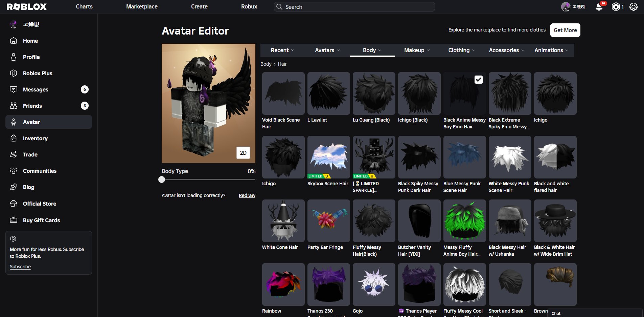Select the White Messy Punk Scene Hair
This screenshot has width=644, height=317.
pos(510,157)
